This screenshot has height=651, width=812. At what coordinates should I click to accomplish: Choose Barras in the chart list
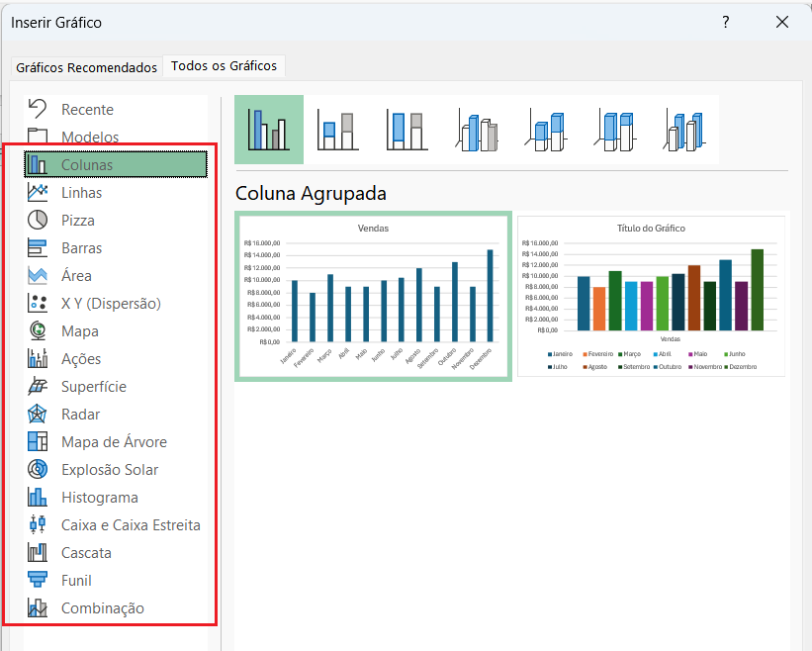tap(81, 248)
